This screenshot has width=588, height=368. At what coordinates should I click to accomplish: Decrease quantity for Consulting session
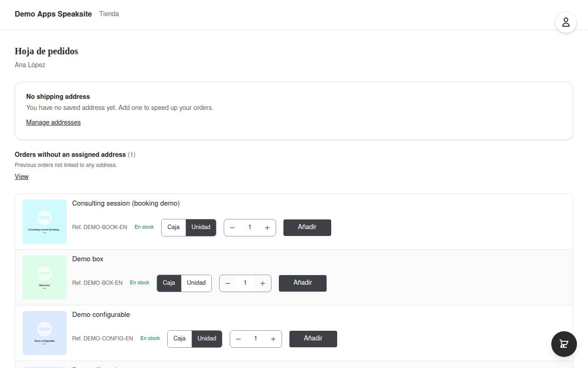click(x=232, y=228)
